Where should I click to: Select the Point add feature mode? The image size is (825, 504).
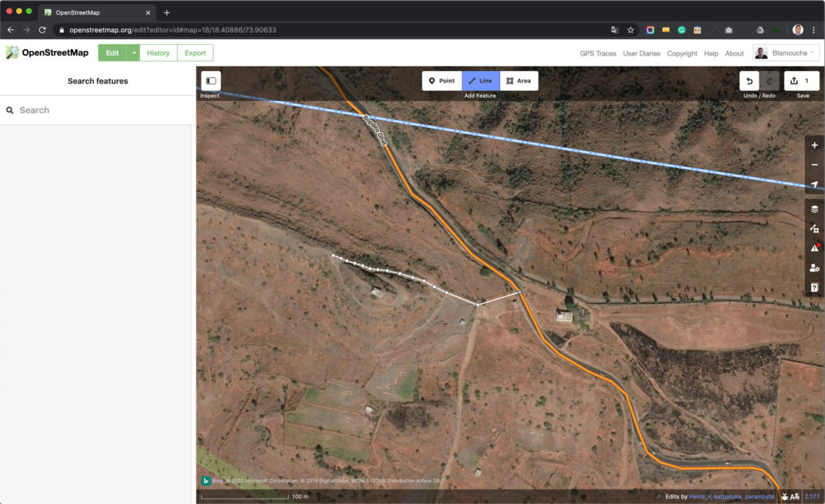coord(442,81)
